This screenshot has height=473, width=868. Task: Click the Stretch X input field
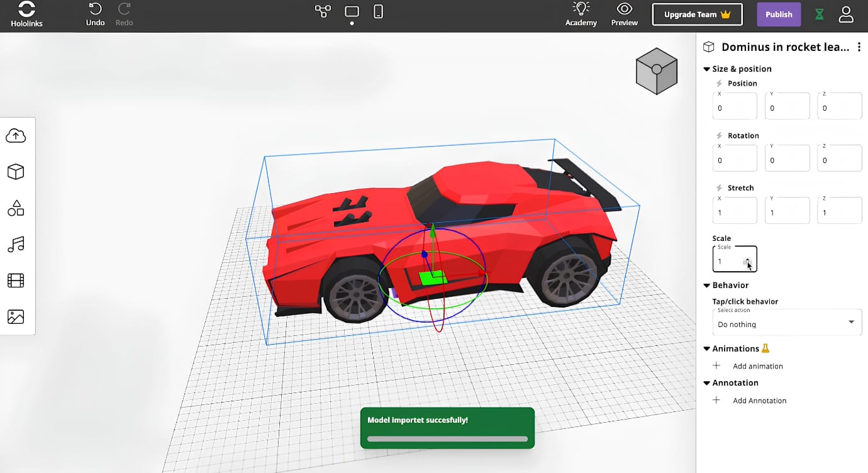[x=735, y=210]
